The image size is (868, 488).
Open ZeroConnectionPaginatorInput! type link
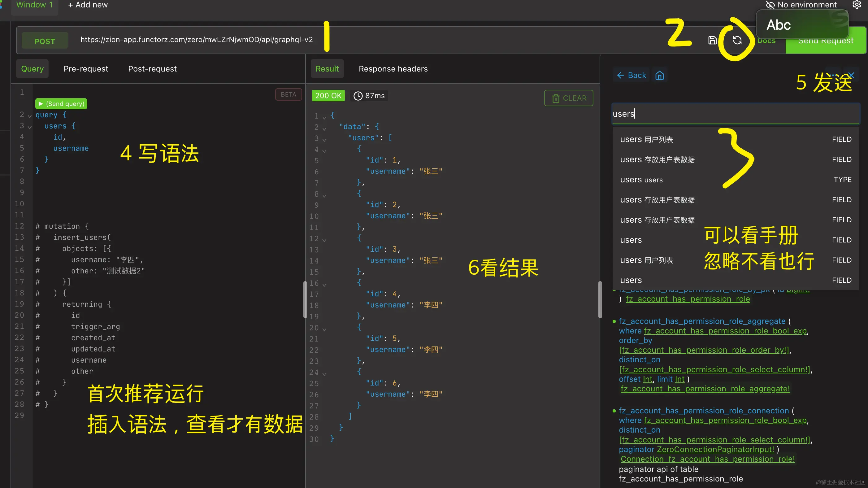[715, 450]
